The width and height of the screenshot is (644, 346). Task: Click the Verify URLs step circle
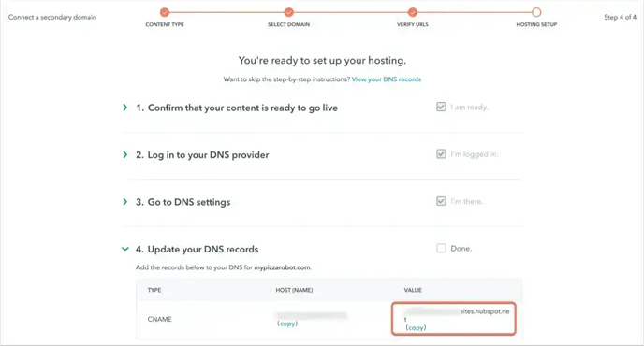[x=413, y=12]
